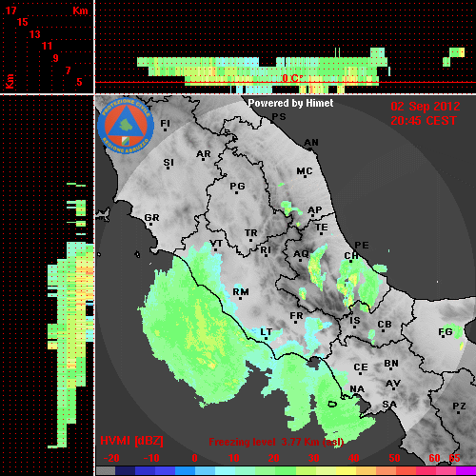Click the '-20' dBZ scale value
This screenshot has width=476, height=476.
[x=111, y=458]
